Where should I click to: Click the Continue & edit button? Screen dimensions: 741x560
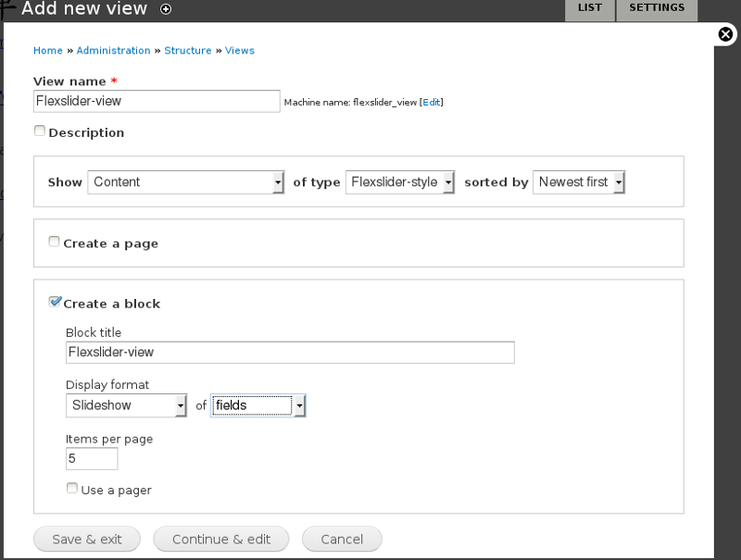point(221,540)
